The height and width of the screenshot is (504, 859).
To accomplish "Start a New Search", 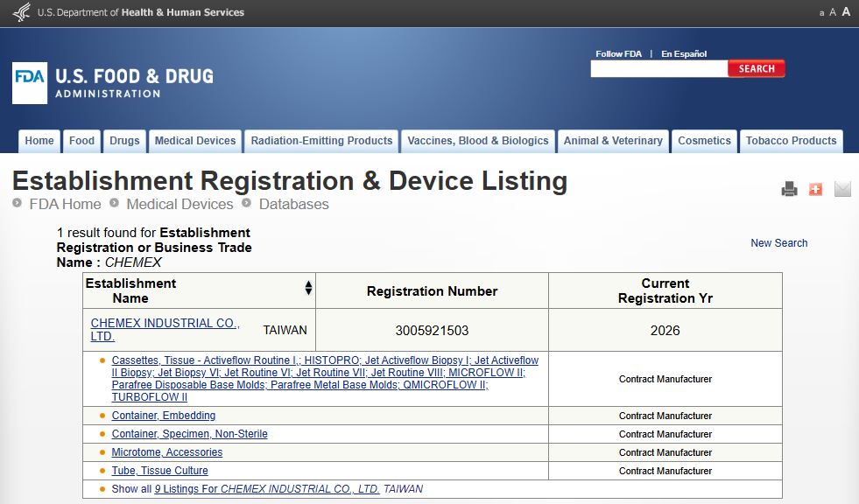I will [779, 243].
